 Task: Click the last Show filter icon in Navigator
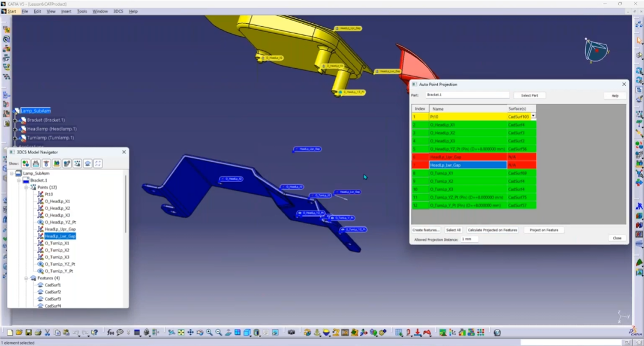98,163
